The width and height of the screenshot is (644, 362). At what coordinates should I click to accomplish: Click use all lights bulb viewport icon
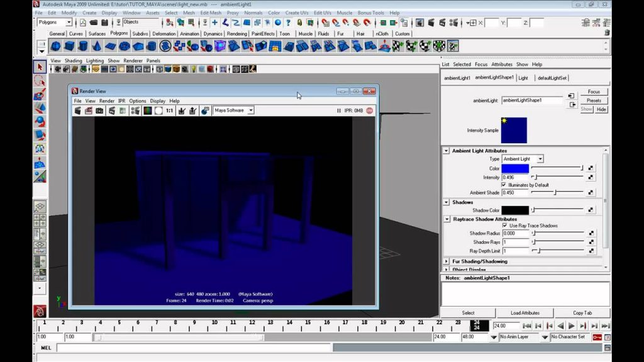[x=194, y=69]
